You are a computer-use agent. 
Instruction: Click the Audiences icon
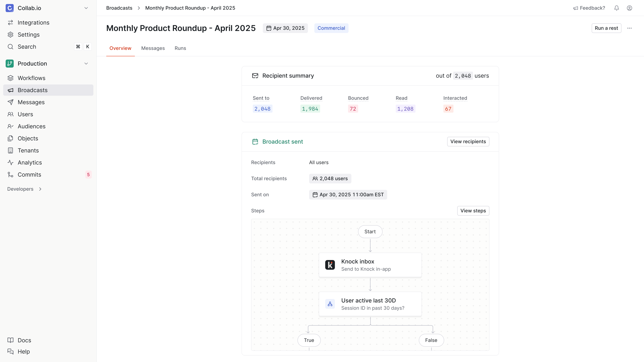point(10,126)
